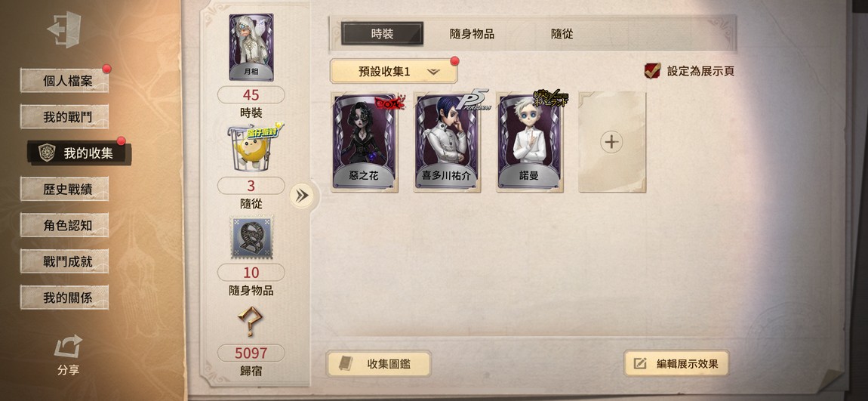Viewport: 868px width, 401px height.
Task: Go to 歷史戰績 menu item
Action: pos(64,189)
